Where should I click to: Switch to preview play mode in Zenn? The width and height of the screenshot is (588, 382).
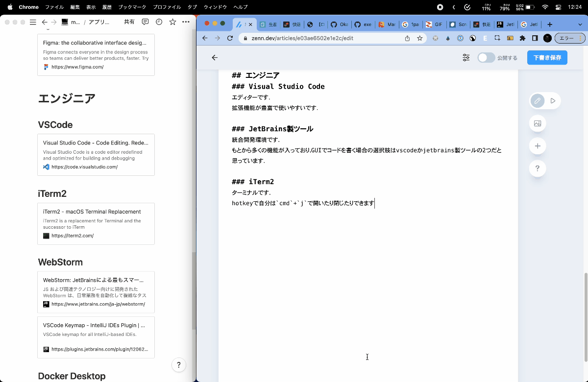coord(553,101)
